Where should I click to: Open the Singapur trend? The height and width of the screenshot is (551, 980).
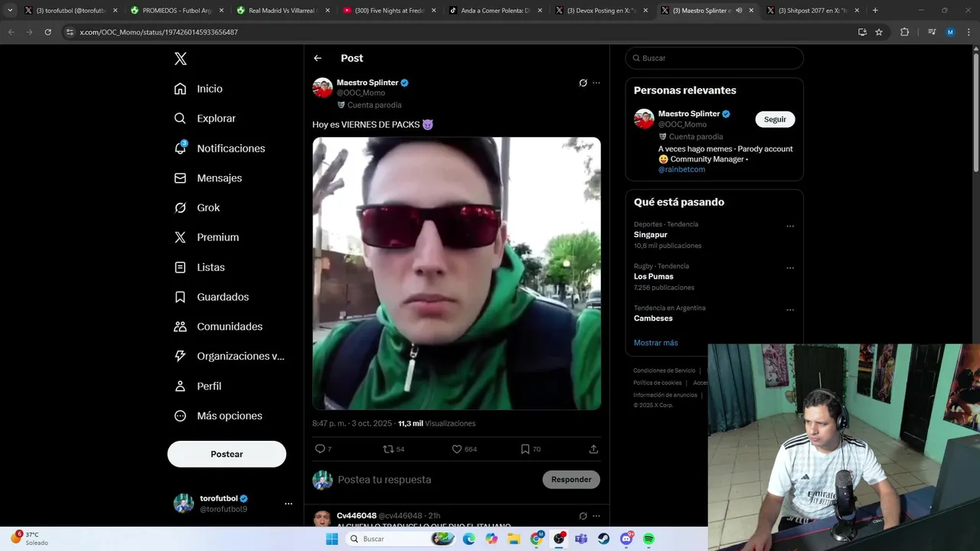[x=651, y=235]
